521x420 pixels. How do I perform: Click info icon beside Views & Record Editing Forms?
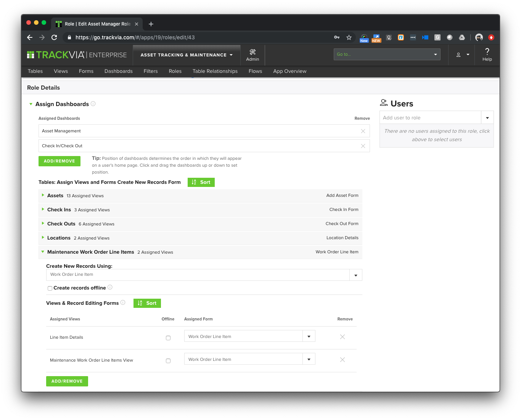(123, 303)
